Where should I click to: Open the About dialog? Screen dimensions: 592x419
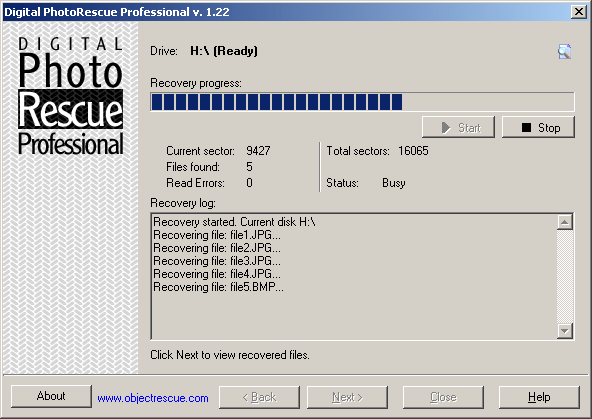(51, 396)
